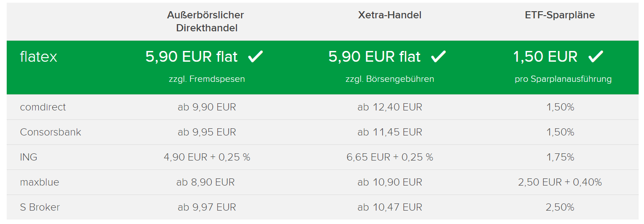Click the pro Sparplanausführung note
This screenshot has width=644, height=224.
coord(563,79)
